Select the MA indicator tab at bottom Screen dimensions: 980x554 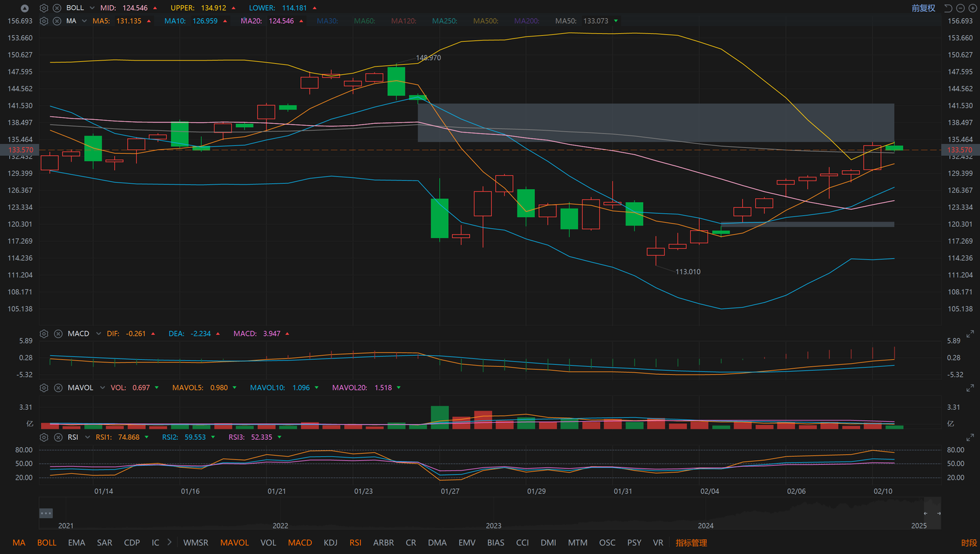click(x=19, y=542)
